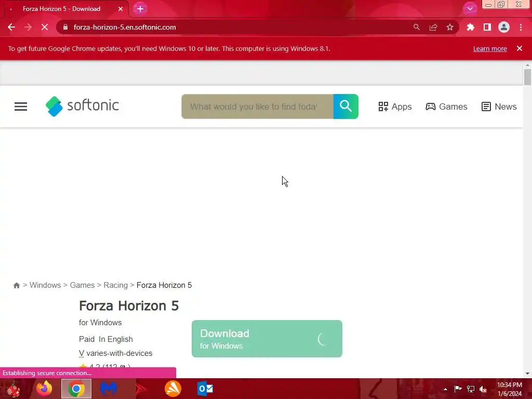Open the Chrome three-dot menu

tap(521, 27)
